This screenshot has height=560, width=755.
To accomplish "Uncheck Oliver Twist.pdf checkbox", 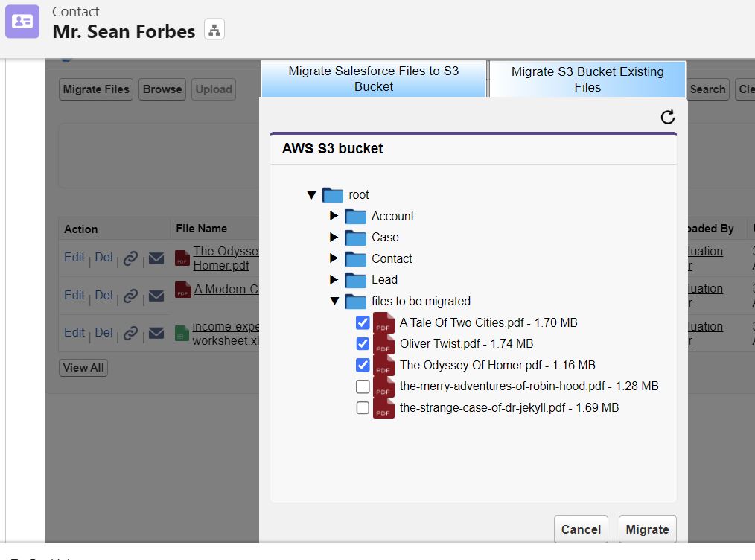I will 363,344.
